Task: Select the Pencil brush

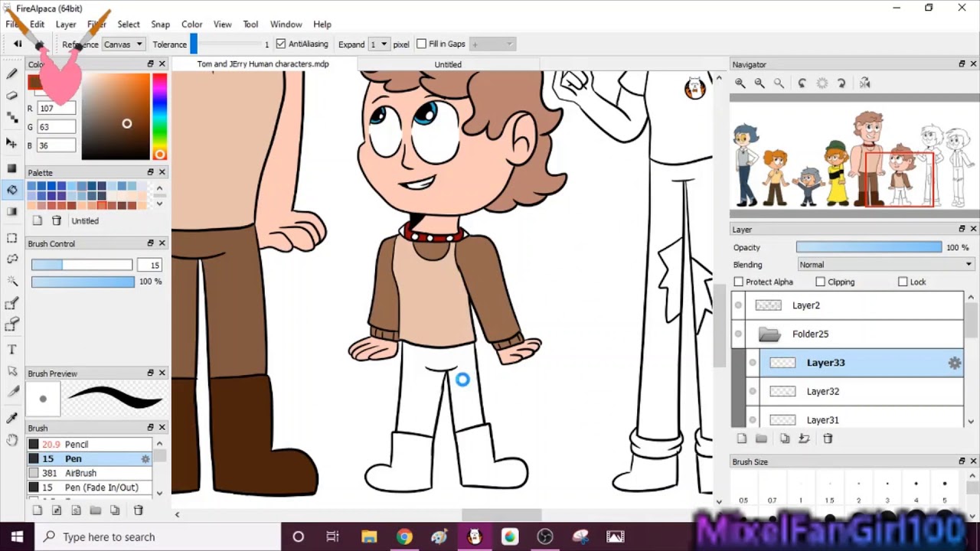Action: 90,445
